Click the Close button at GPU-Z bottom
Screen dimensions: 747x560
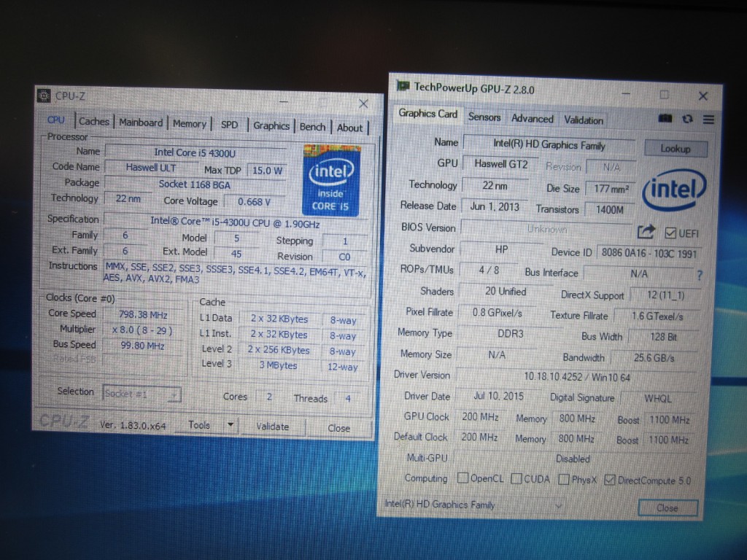click(667, 507)
